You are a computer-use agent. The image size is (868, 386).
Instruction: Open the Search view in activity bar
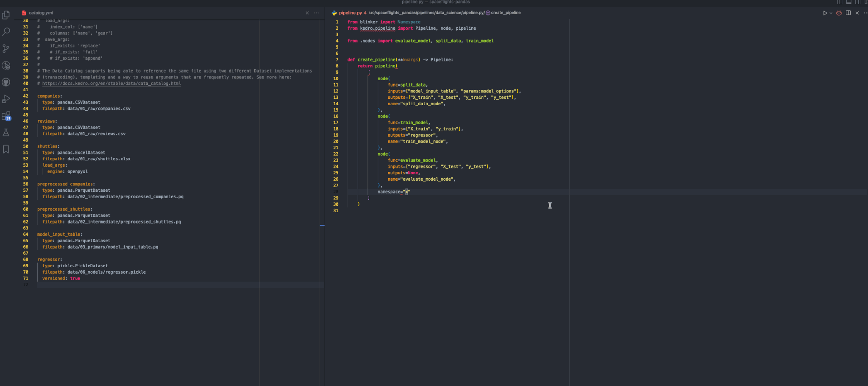[x=6, y=32]
